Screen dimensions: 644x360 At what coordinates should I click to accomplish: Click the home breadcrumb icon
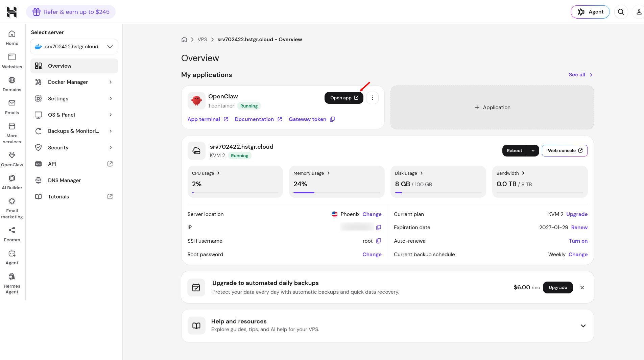pos(184,40)
